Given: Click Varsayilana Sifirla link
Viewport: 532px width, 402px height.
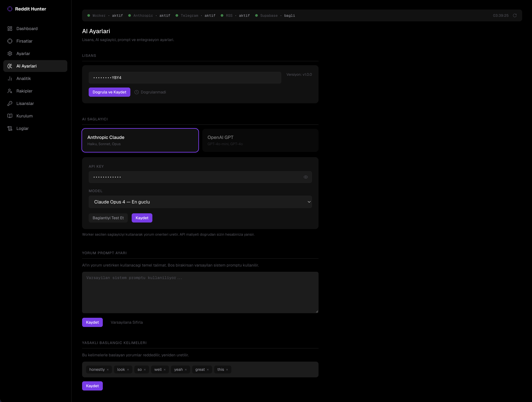Looking at the screenshot, I should click(x=126, y=322).
